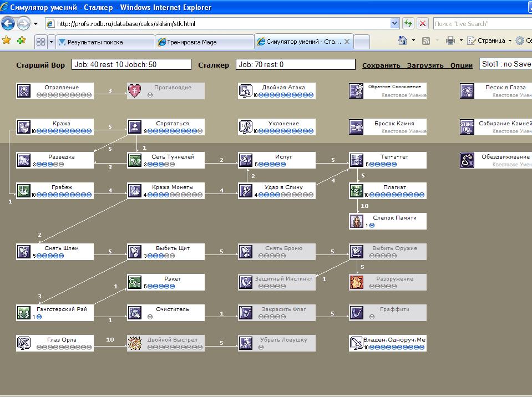Open the Опции link
This screenshot has height=397, width=532.
pos(462,65)
